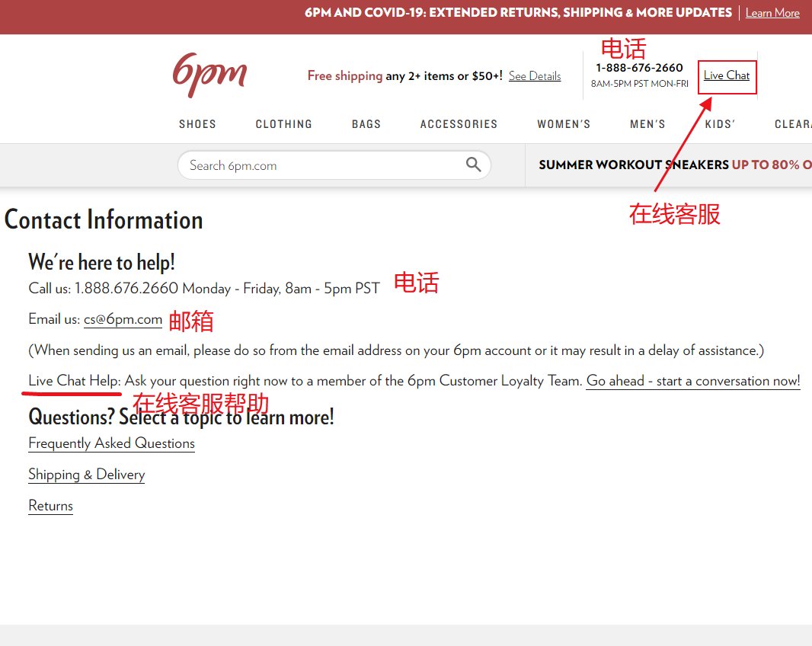Open the Women's category
Screen dimensions: 812x646
[x=564, y=124]
